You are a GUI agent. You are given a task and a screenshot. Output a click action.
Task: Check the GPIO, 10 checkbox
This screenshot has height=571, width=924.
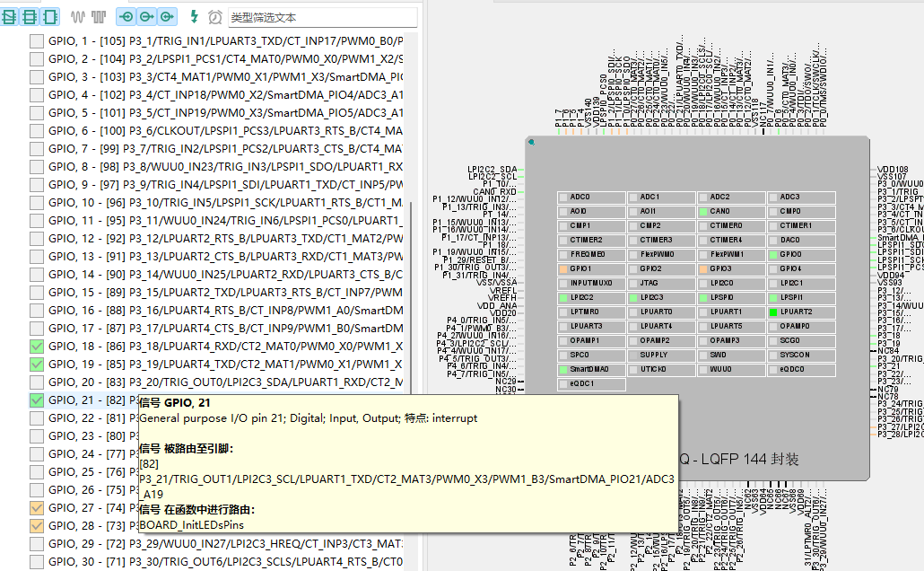pos(37,203)
